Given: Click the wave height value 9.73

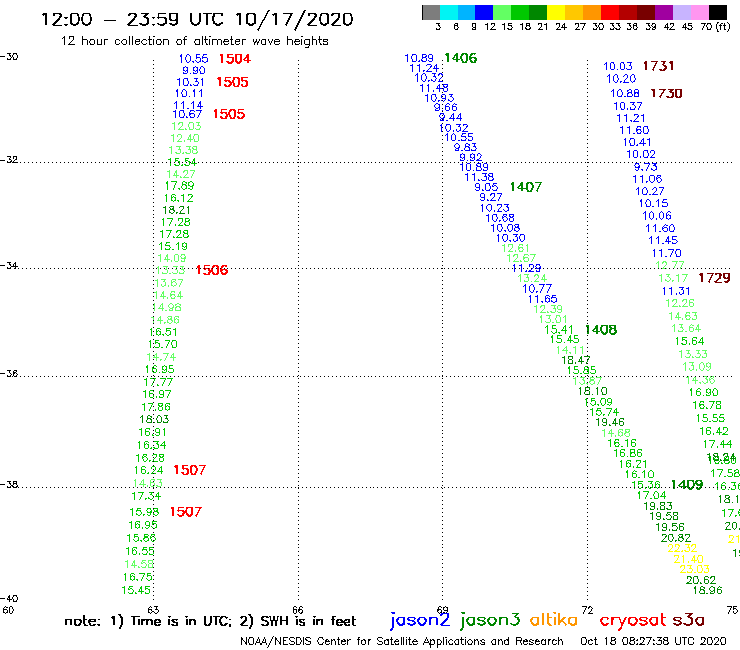Looking at the screenshot, I should [x=646, y=167].
